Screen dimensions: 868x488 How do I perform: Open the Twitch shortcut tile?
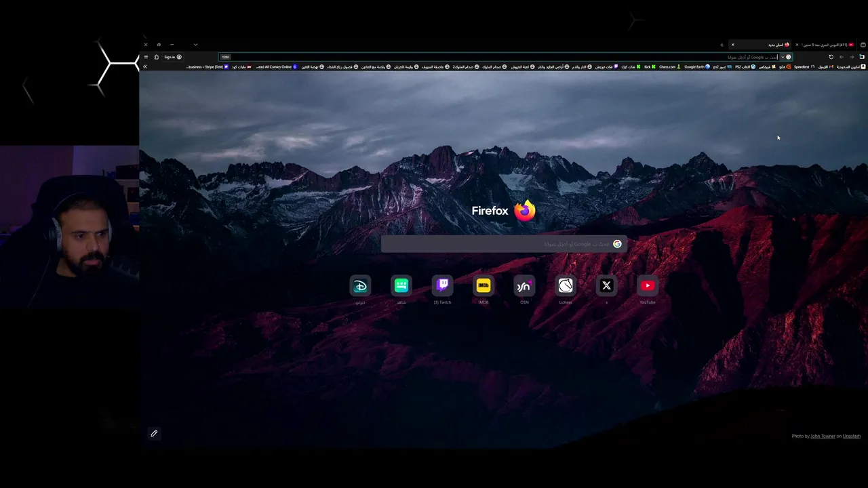(x=442, y=286)
